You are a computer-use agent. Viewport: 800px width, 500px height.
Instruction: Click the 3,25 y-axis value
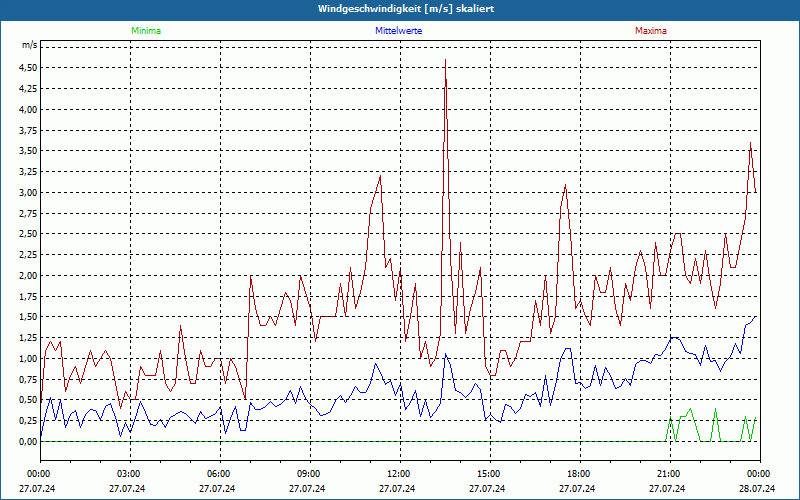[x=28, y=172]
